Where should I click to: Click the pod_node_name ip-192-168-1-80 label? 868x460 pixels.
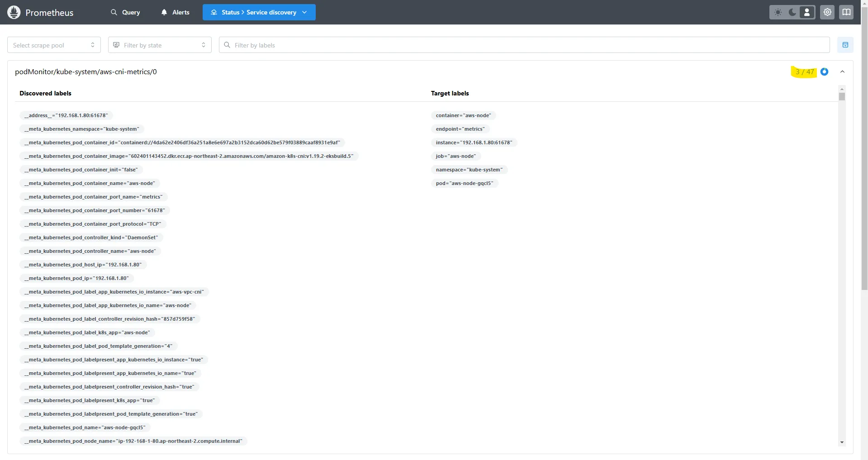pos(133,441)
